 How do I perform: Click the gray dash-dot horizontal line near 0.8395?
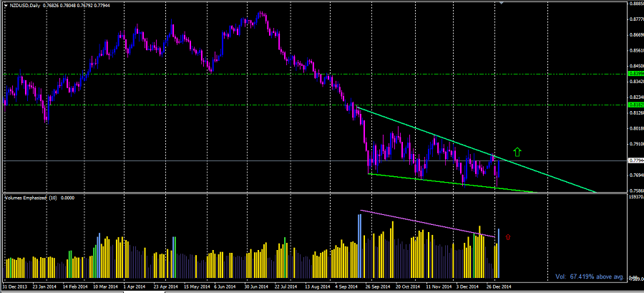215,74
